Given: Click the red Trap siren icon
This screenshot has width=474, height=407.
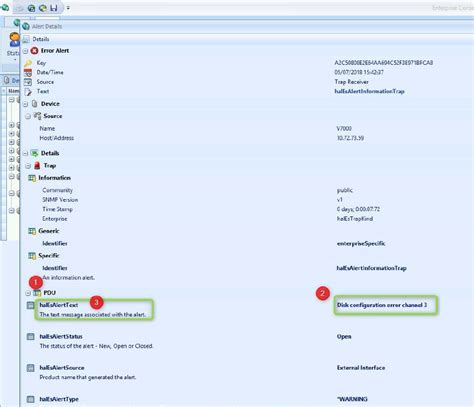Looking at the screenshot, I should click(37, 165).
